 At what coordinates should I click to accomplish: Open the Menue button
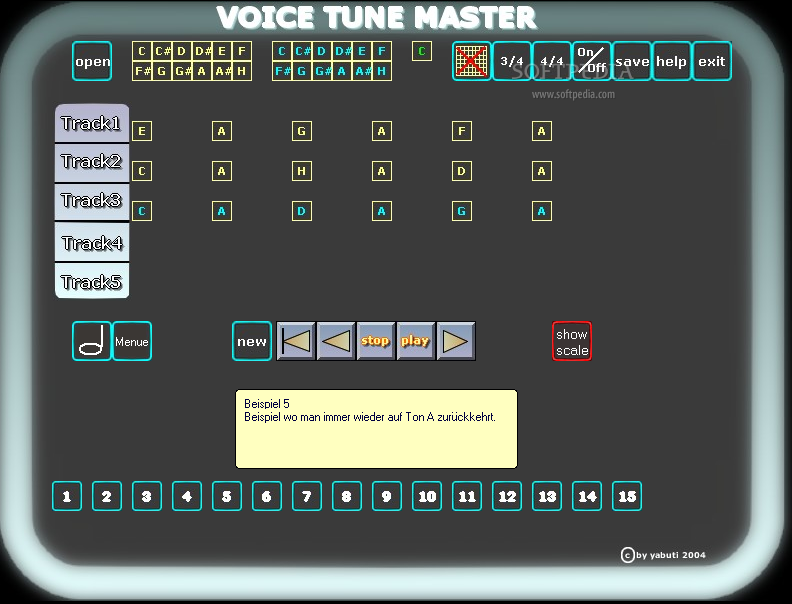pos(132,341)
